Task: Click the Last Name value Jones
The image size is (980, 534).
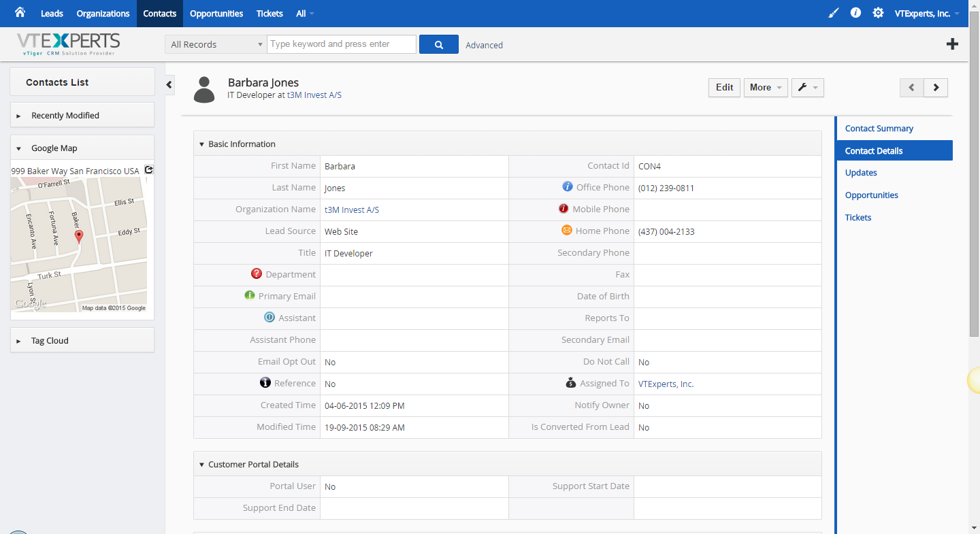Action: point(335,188)
